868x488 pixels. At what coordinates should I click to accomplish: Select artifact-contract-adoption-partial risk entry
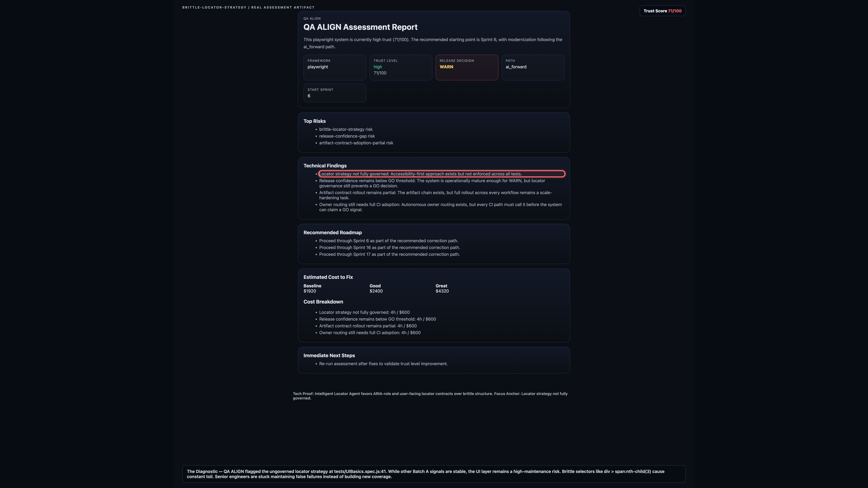tap(356, 143)
